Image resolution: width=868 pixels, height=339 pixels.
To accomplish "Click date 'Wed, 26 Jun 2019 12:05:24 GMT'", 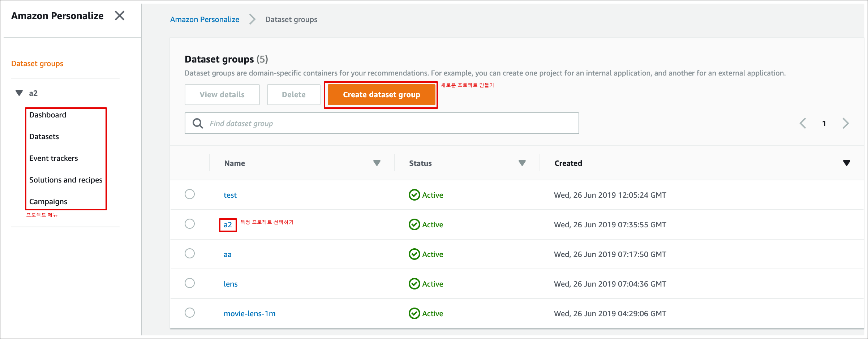I will 610,195.
